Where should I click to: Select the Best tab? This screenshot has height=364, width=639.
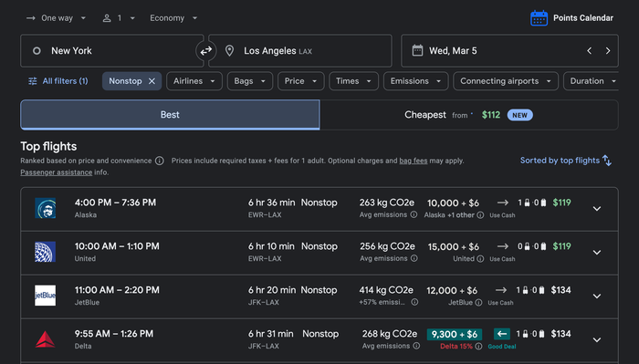click(x=170, y=115)
